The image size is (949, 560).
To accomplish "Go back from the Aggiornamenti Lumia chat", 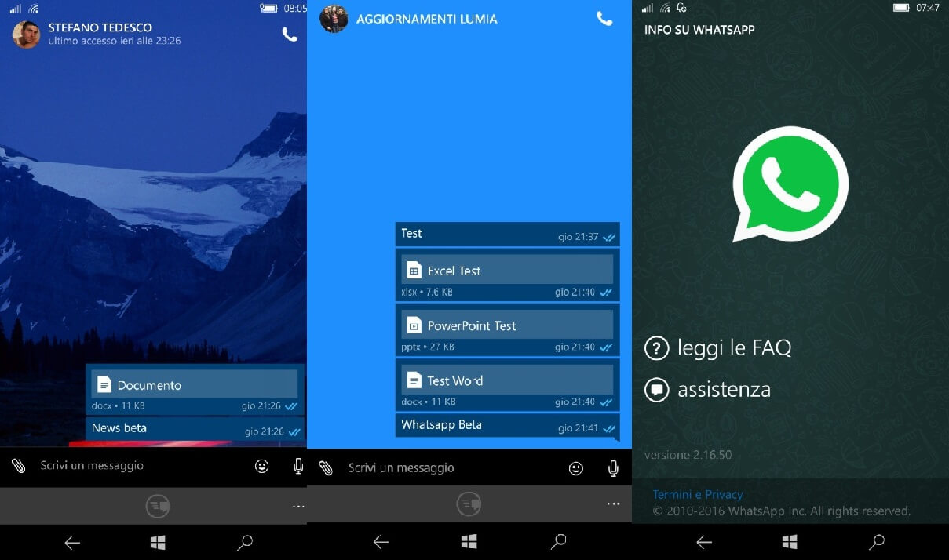I will click(381, 542).
